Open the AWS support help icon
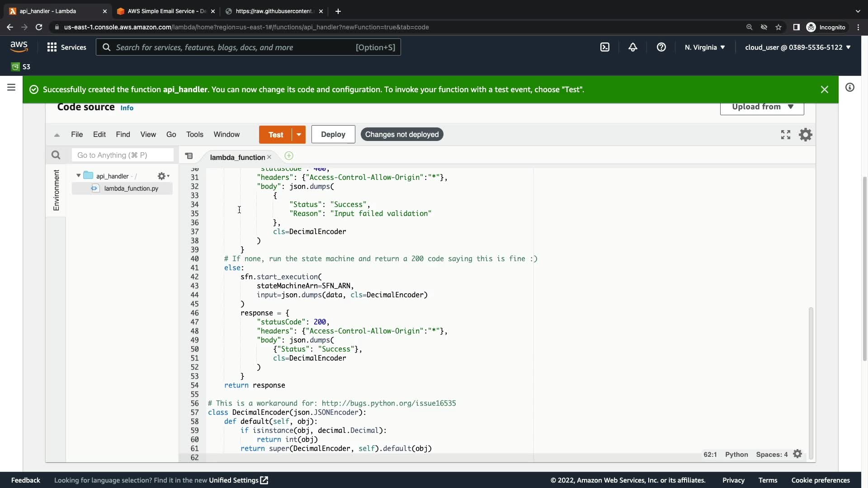The width and height of the screenshot is (868, 488). coord(661,47)
